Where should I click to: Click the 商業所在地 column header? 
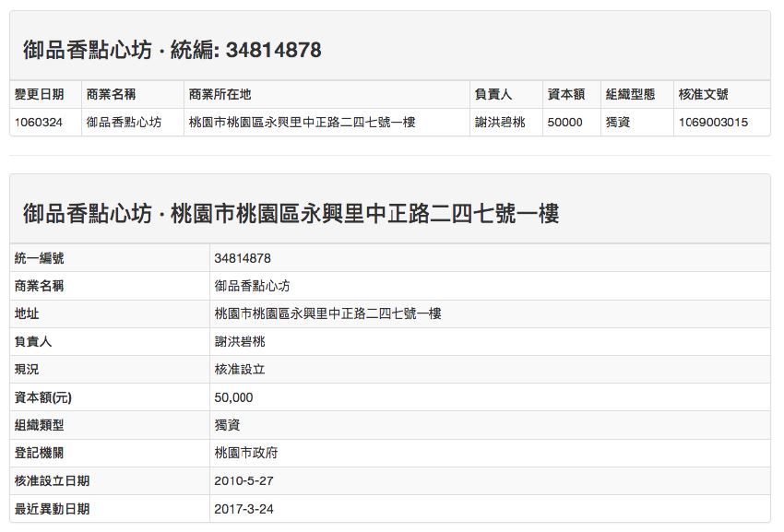click(220, 94)
